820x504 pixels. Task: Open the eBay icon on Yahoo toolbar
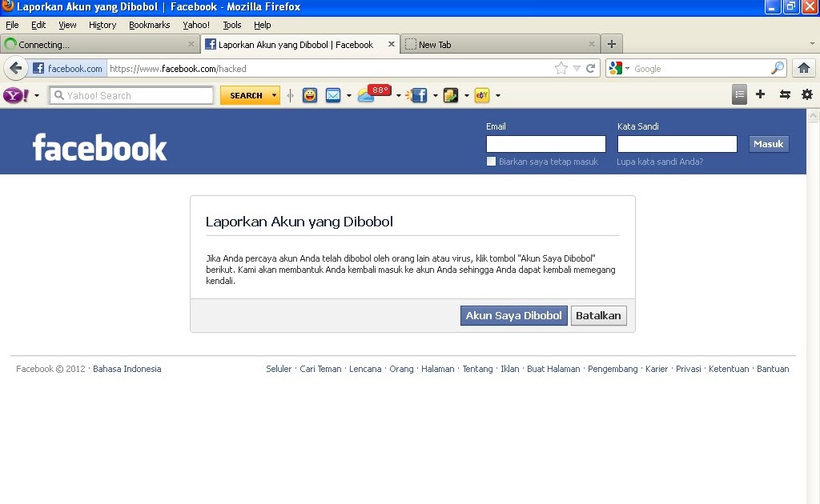tap(482, 94)
